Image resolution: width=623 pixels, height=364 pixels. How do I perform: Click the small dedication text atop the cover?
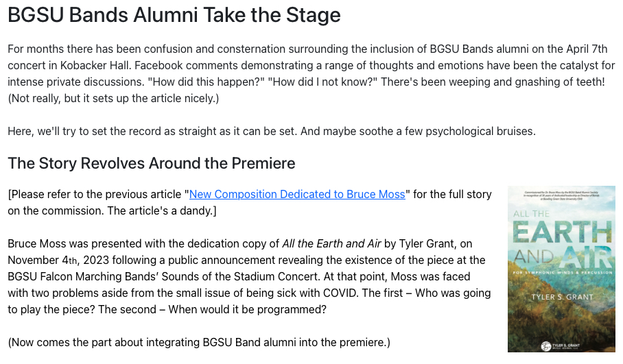click(562, 195)
